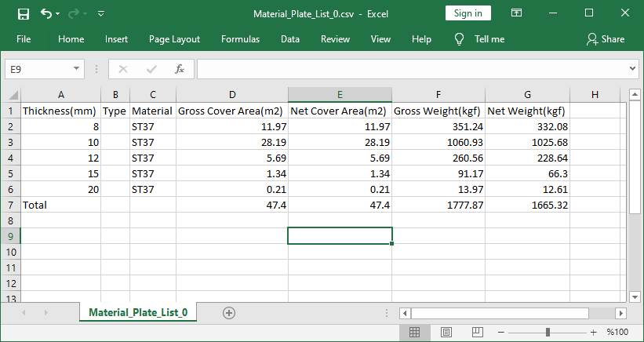Expand the formula bar with the chevron
This screenshot has width=644, height=342.
[633, 69]
